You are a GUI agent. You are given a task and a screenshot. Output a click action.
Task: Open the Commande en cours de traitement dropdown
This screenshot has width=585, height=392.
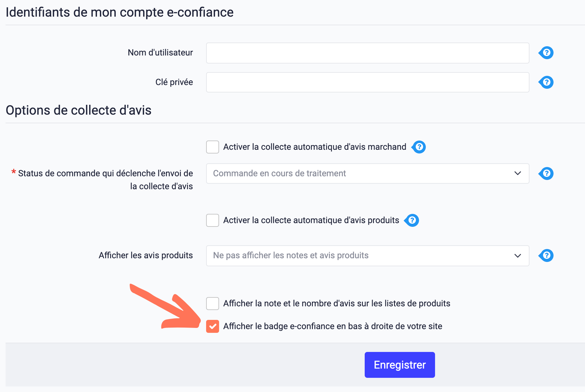tap(367, 174)
